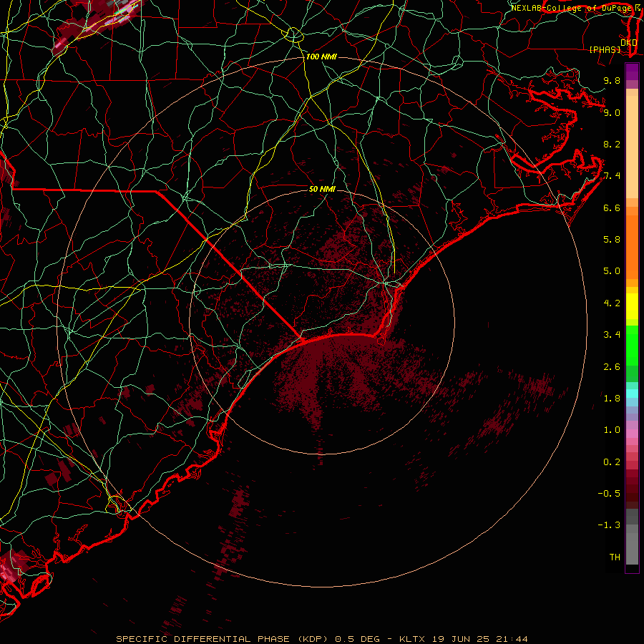Click the 9.0 scale label
Image resolution: width=644 pixels, height=644 pixels.
pos(612,112)
